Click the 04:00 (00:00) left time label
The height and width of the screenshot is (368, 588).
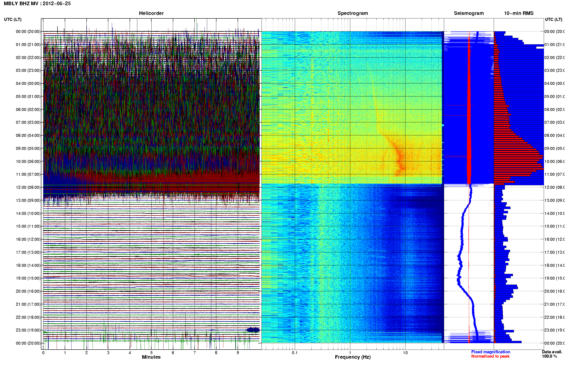[x=28, y=83]
